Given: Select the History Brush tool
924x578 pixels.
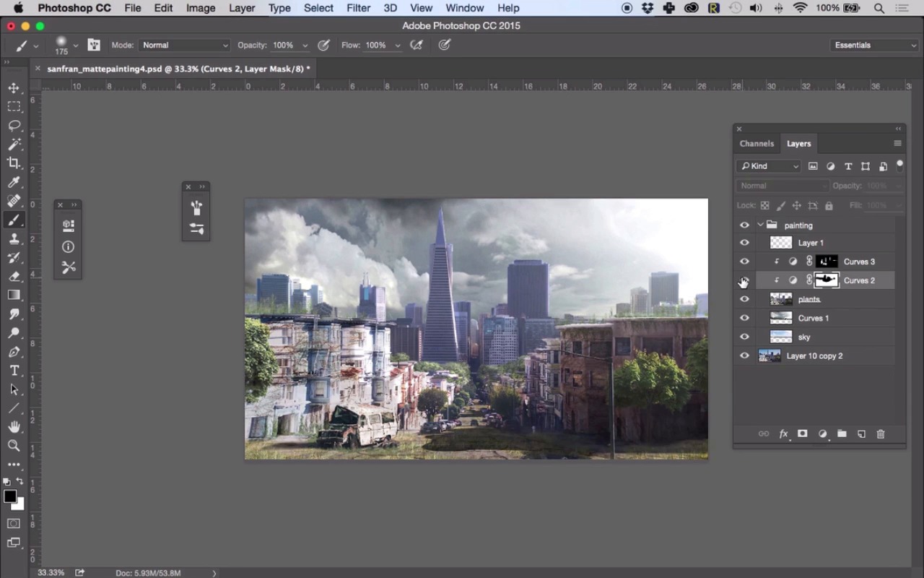Looking at the screenshot, I should (14, 257).
